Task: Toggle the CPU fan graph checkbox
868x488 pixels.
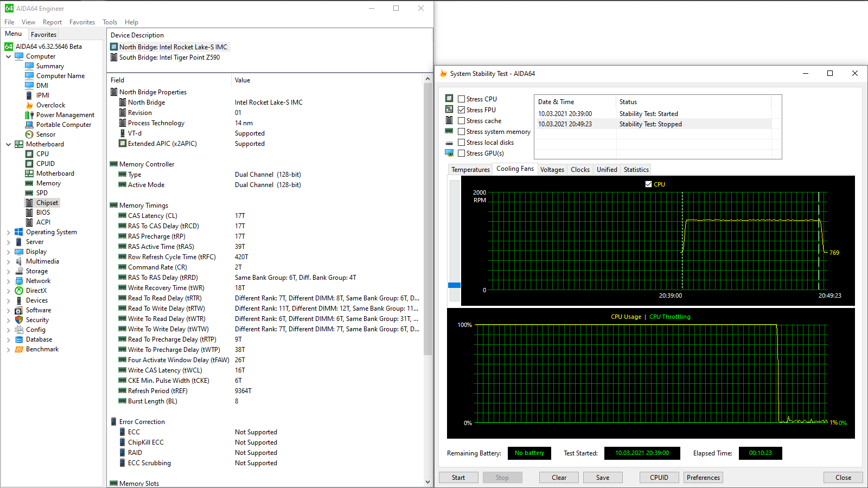Action: (x=648, y=184)
